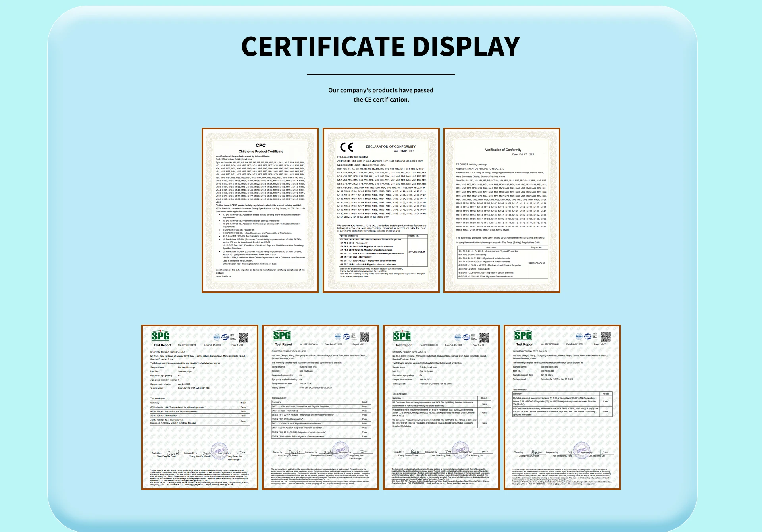Click the round SPG stamp on the 53-page report
Viewport: 762px width, 532px height.
[219, 451]
